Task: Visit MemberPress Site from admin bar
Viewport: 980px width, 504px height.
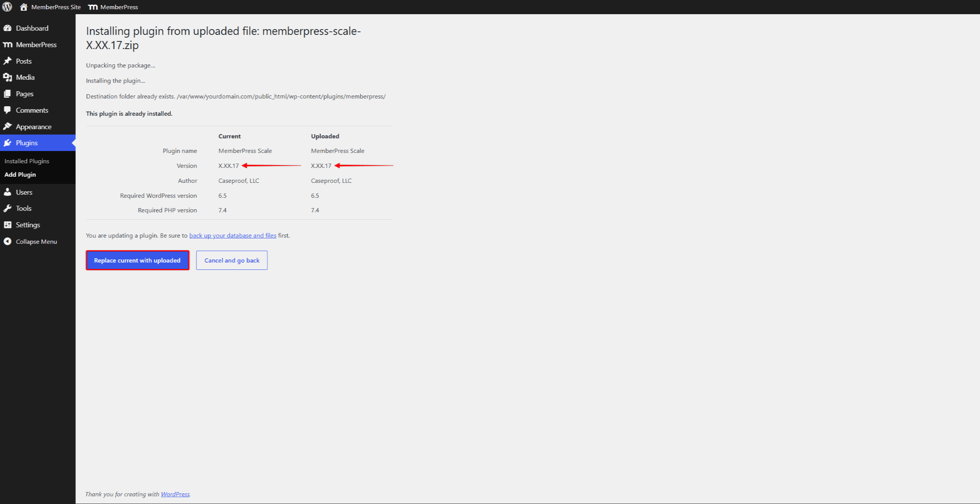Action: click(x=51, y=7)
